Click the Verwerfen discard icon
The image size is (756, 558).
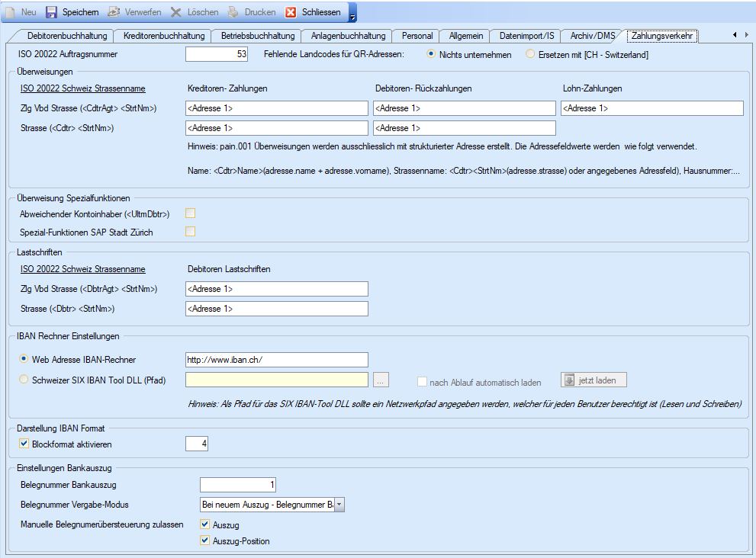(x=114, y=12)
